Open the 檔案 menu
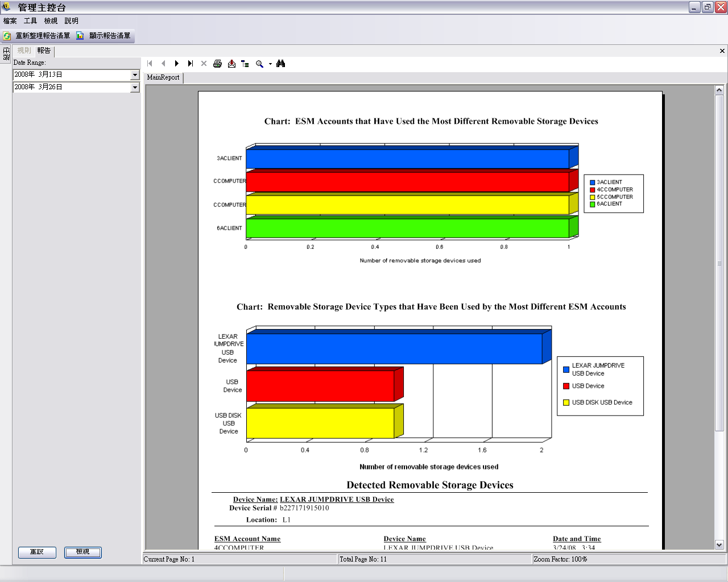This screenshot has width=728, height=582. pyautogui.click(x=10, y=21)
